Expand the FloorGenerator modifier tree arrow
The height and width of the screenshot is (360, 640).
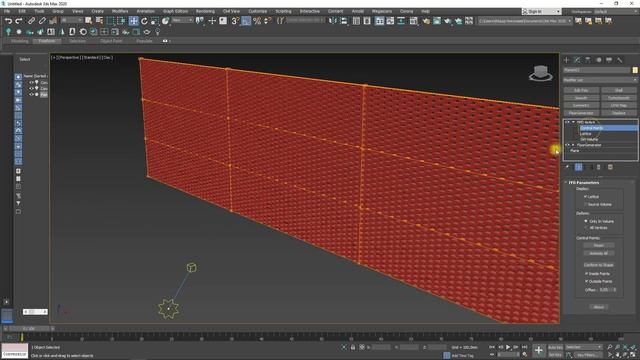(x=573, y=145)
